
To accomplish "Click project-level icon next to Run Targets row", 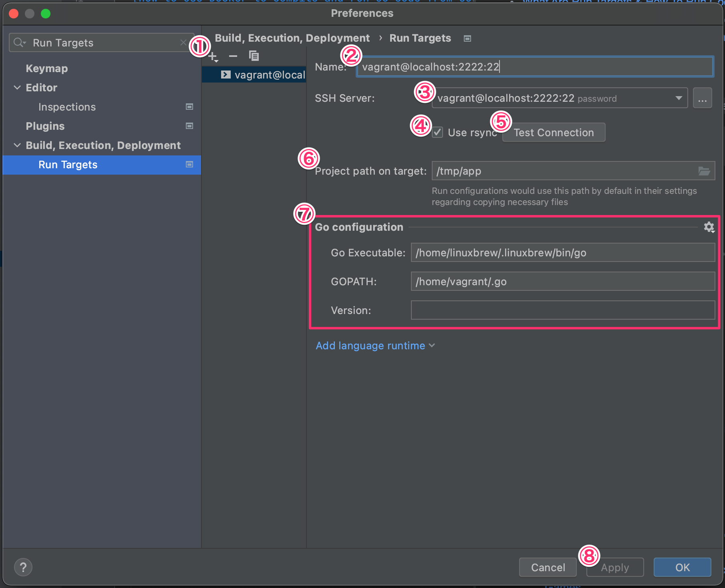I will (x=189, y=164).
